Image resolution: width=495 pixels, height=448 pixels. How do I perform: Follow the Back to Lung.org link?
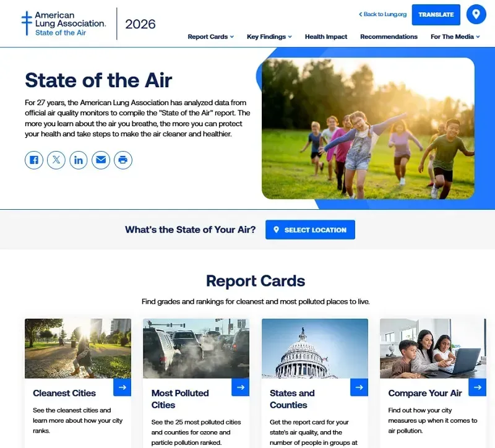(382, 14)
